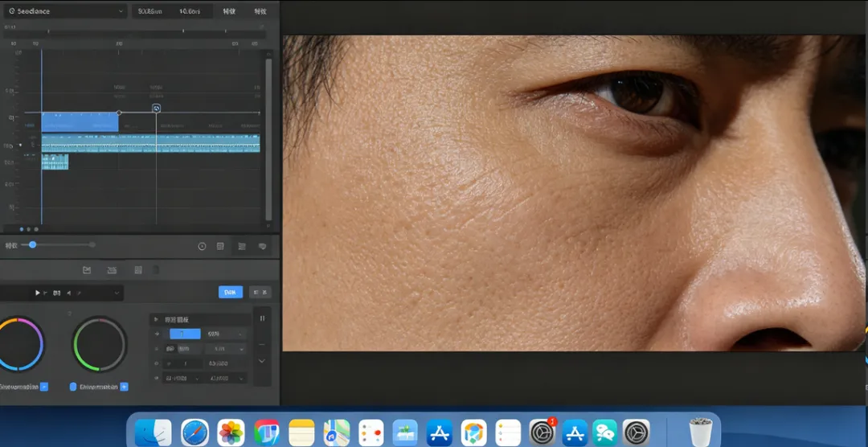
Task: Toggle blue checkbox left of right wheel label
Action: (73, 387)
